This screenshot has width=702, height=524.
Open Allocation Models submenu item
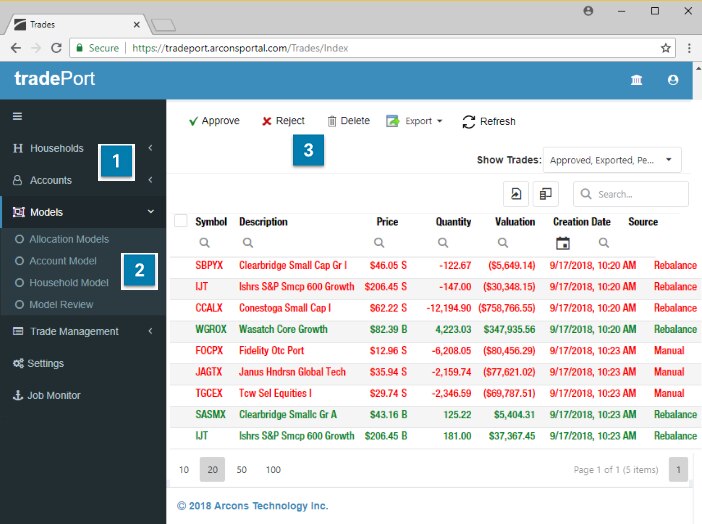pyautogui.click(x=69, y=239)
